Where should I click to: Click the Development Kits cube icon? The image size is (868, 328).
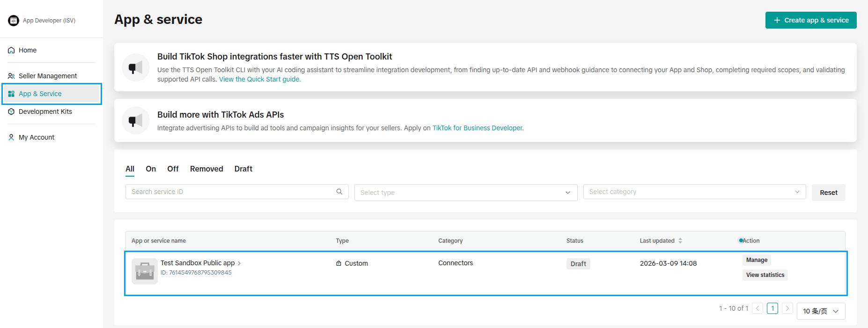11,112
